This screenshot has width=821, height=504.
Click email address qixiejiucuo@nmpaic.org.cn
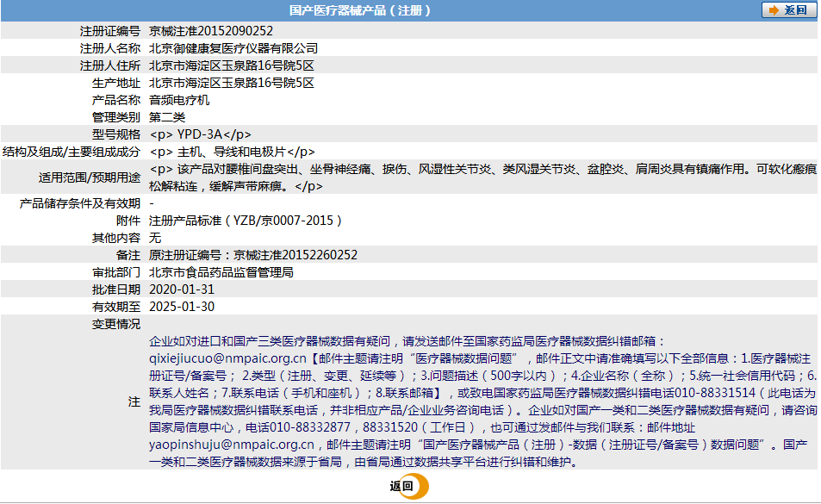pyautogui.click(x=227, y=358)
